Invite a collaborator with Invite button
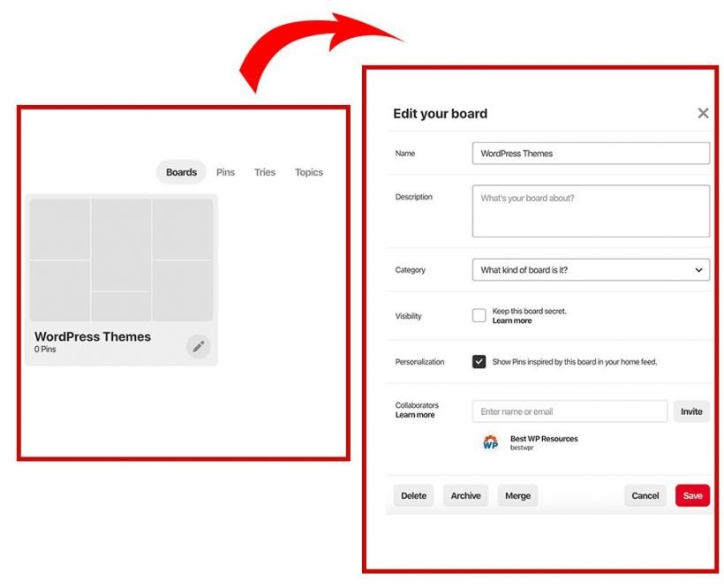The width and height of the screenshot is (724, 588). tap(691, 411)
